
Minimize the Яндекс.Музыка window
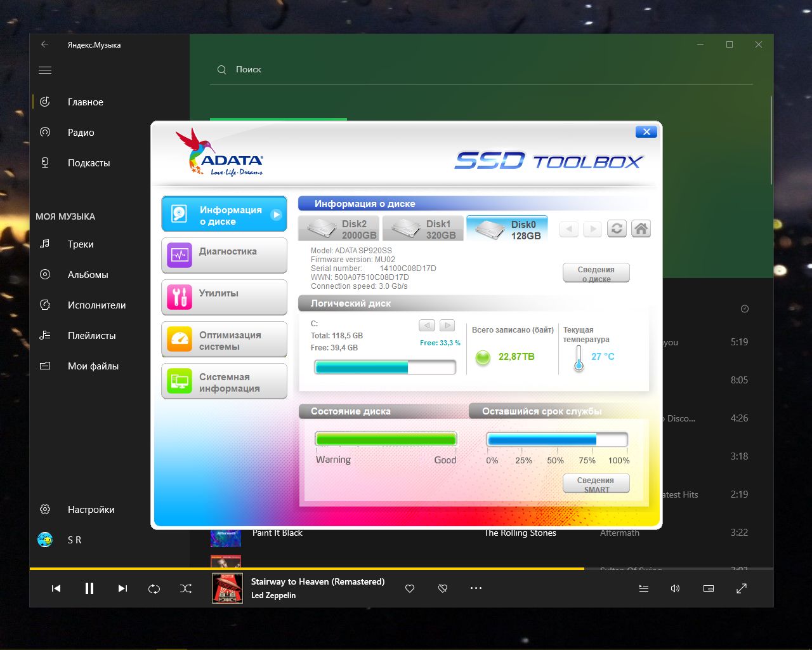[700, 44]
